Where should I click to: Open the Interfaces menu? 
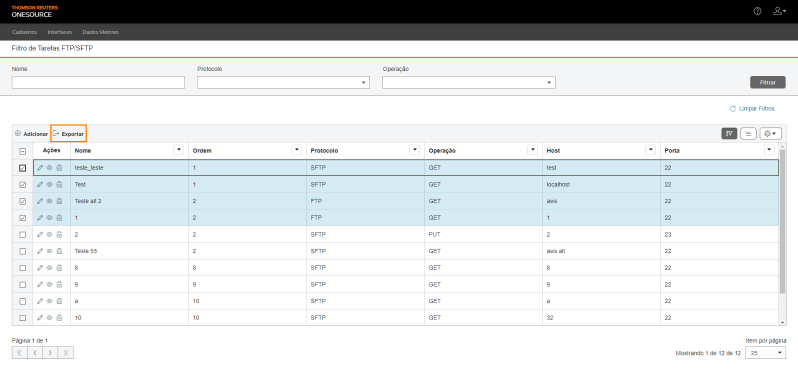(x=60, y=32)
